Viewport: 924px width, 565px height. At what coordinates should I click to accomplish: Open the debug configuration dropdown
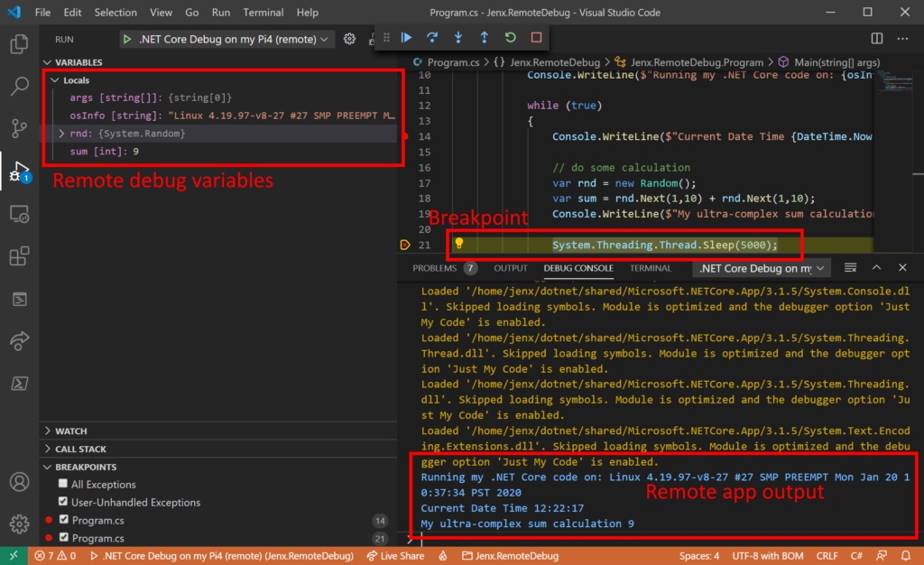226,40
